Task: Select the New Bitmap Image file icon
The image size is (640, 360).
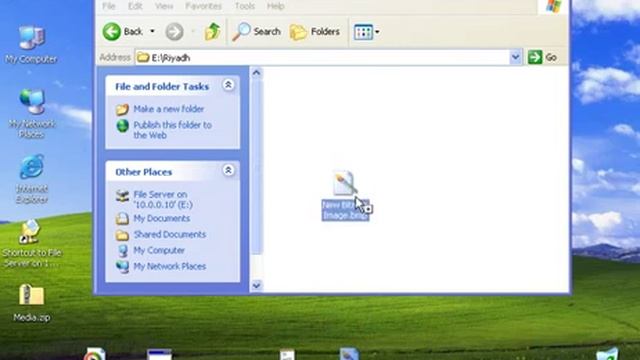Action: click(x=345, y=183)
